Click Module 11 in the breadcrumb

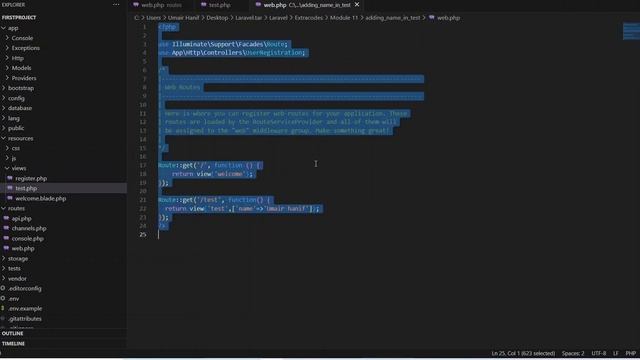(x=344, y=18)
